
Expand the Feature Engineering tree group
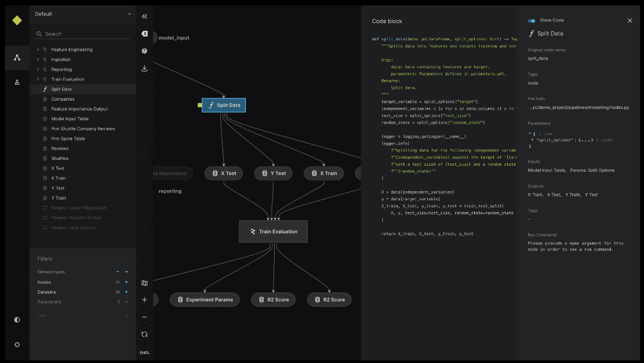tap(38, 50)
